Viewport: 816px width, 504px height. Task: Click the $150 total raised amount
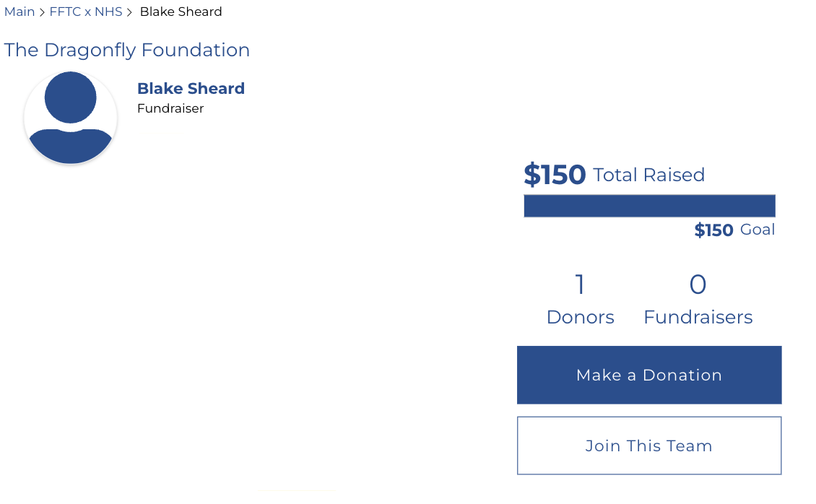point(555,175)
